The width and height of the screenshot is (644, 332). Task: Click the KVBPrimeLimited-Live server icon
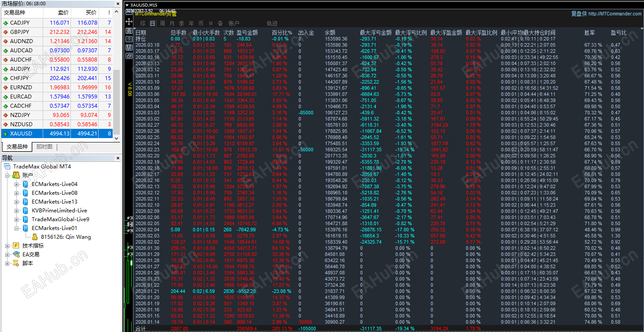point(26,211)
